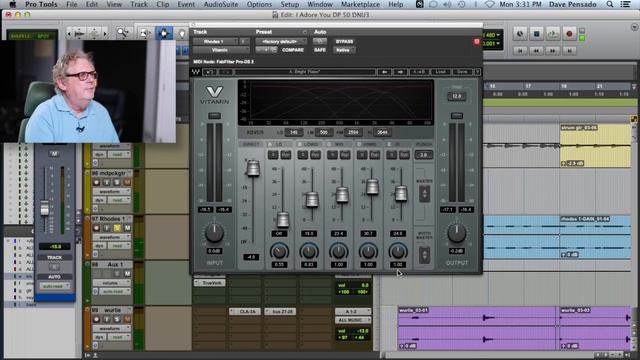Select the Trim tool
Viewport: 640px width, 360px height.
[145, 33]
